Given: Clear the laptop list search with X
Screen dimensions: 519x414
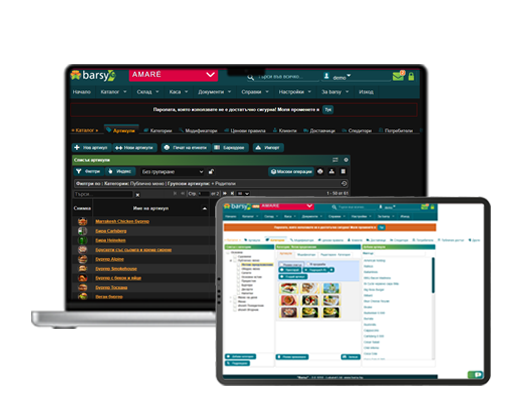Looking at the screenshot, I should pyautogui.click(x=137, y=194).
